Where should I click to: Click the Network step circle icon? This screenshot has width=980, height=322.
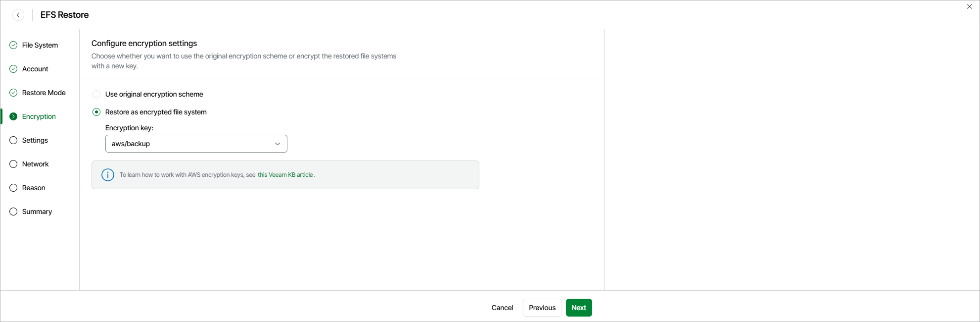[x=13, y=164]
